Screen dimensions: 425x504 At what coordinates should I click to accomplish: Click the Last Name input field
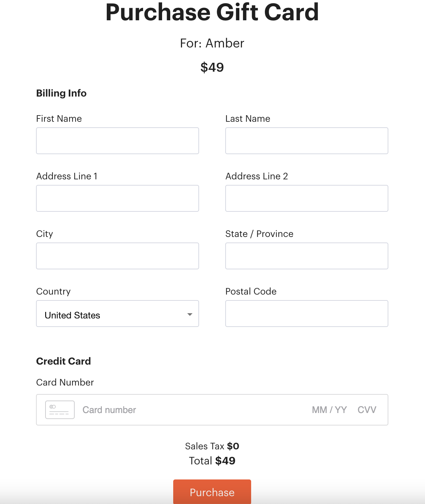tap(307, 141)
